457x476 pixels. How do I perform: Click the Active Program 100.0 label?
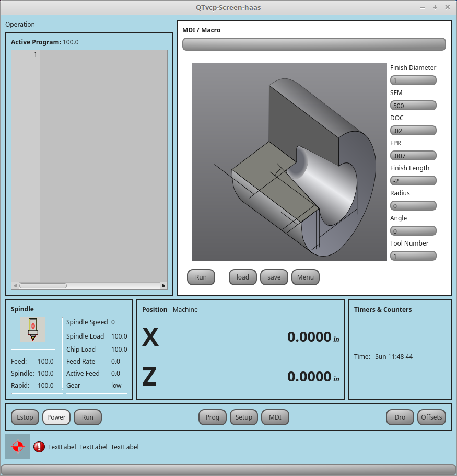click(44, 42)
